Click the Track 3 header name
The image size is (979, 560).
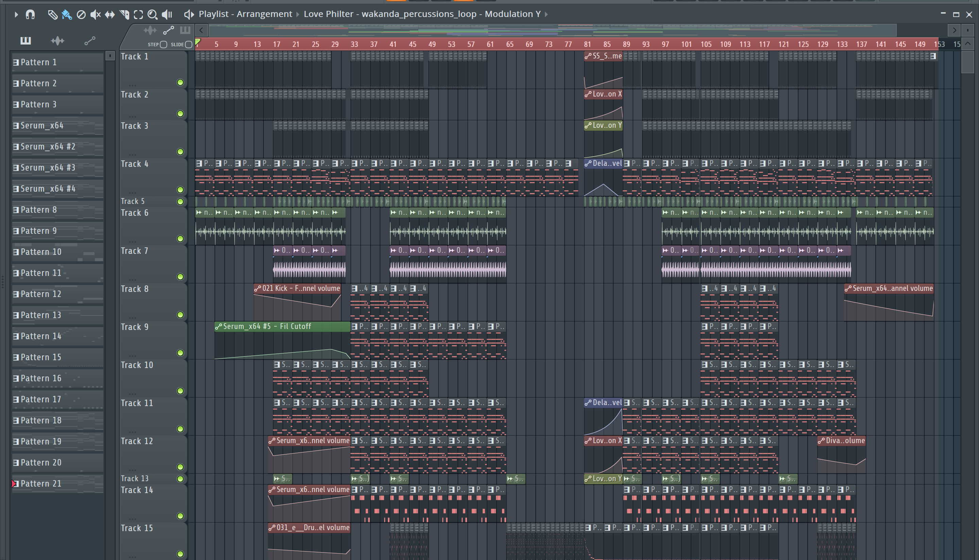(x=134, y=126)
